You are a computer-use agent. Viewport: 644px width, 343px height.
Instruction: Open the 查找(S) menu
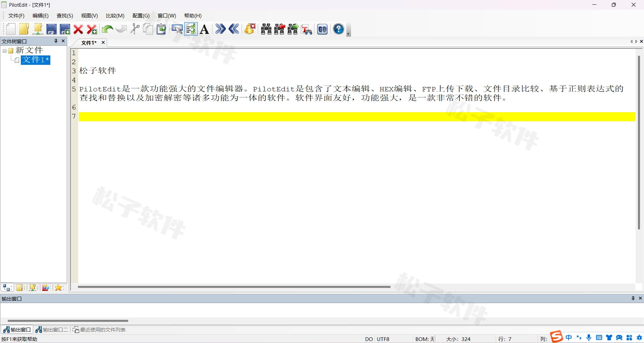(65, 16)
